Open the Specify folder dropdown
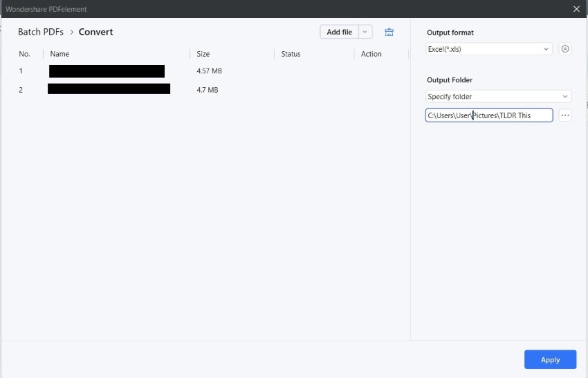The height and width of the screenshot is (378, 588). point(498,96)
